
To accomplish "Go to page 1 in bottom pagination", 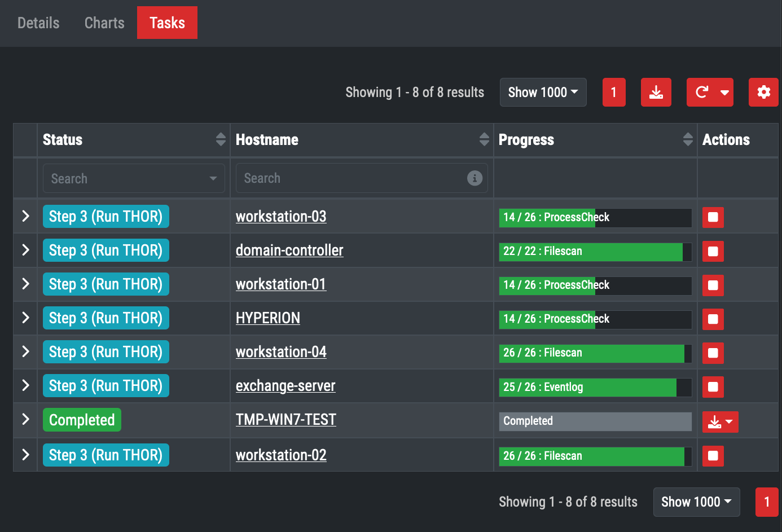I will tap(766, 502).
